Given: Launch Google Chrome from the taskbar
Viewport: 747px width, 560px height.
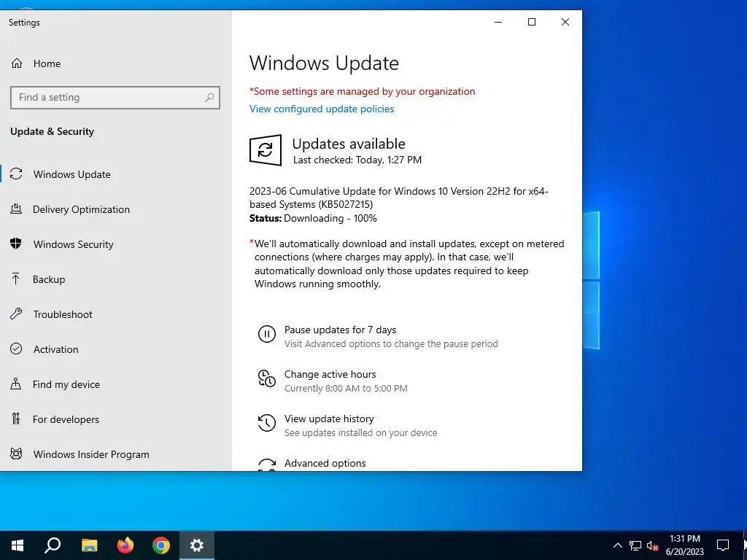Looking at the screenshot, I should coord(161,545).
